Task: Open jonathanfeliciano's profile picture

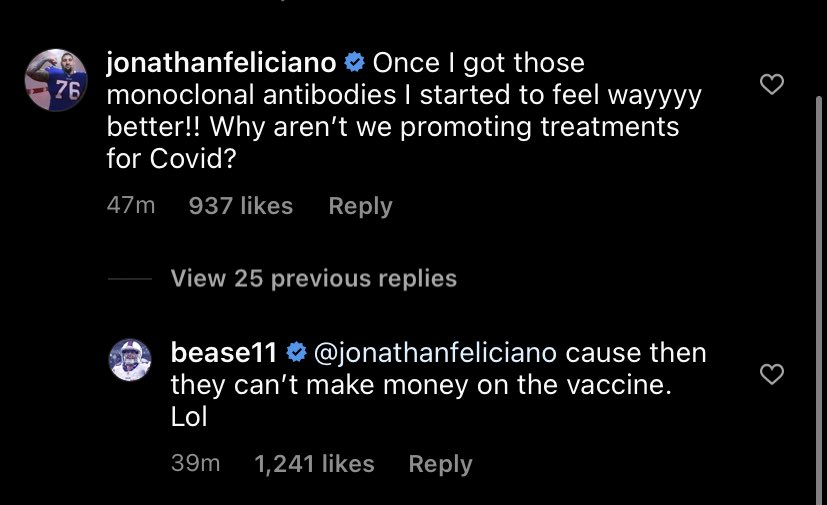Action: (x=56, y=80)
